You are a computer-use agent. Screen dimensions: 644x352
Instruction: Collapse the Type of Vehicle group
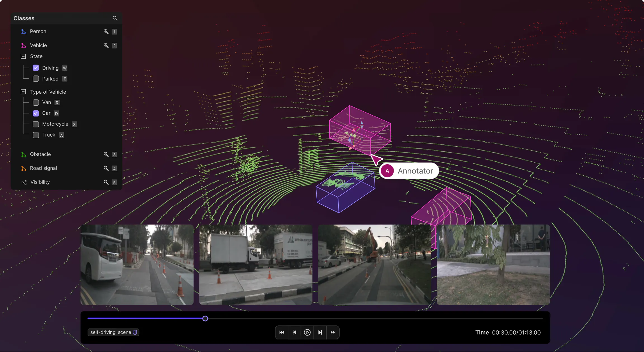[23, 92]
